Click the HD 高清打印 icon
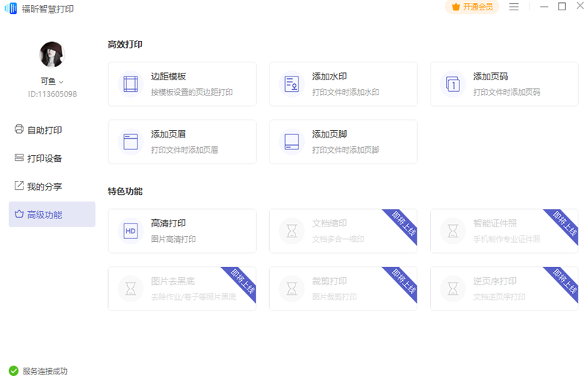This screenshot has height=392, width=588. [x=131, y=231]
